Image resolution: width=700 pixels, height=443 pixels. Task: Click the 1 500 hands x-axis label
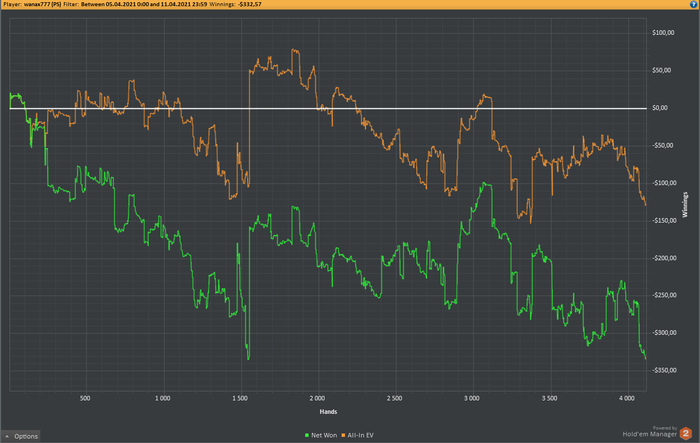pos(240,398)
